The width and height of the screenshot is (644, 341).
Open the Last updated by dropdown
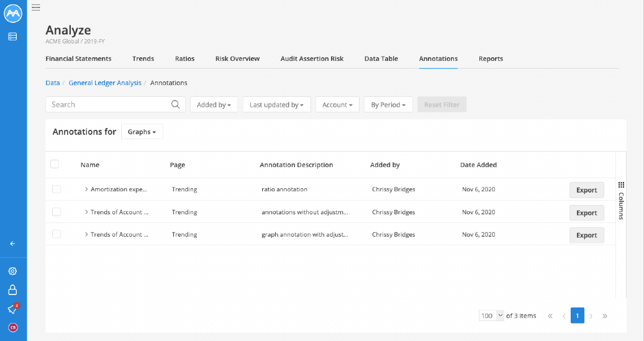[277, 105]
